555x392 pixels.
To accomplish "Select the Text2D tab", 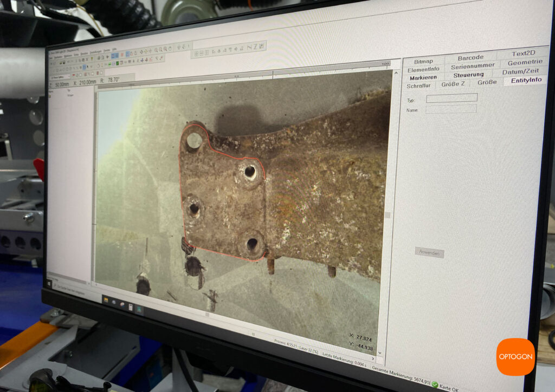I will pyautogui.click(x=523, y=54).
